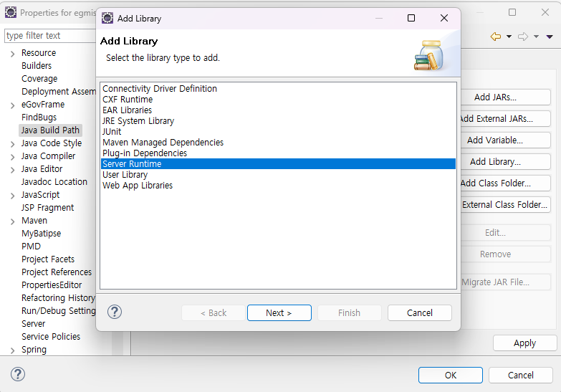Expand the Java Compiler node

tap(12, 157)
